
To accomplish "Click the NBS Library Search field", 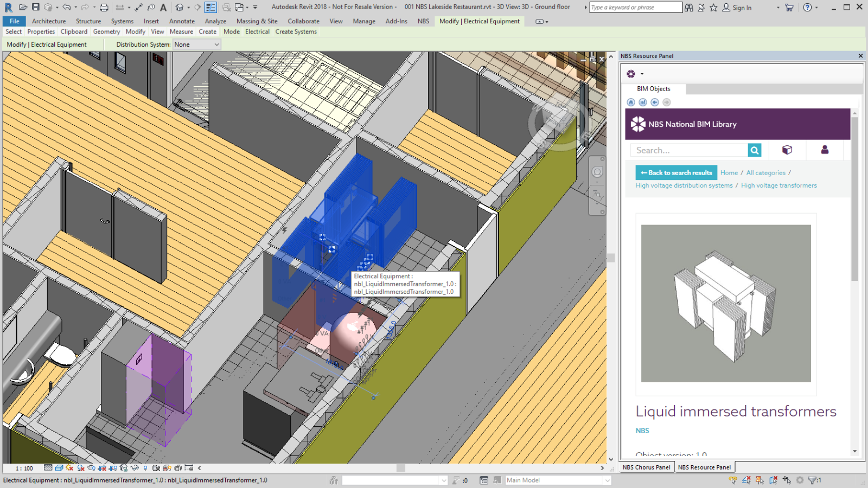I will (x=689, y=150).
